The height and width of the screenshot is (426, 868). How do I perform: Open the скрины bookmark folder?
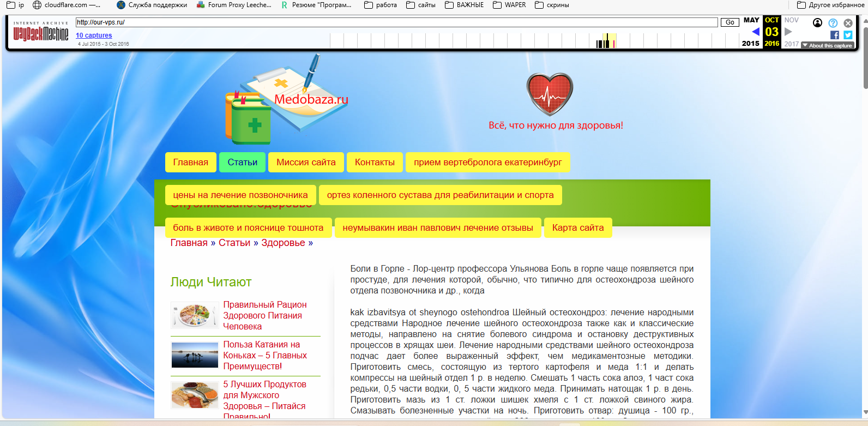point(552,5)
